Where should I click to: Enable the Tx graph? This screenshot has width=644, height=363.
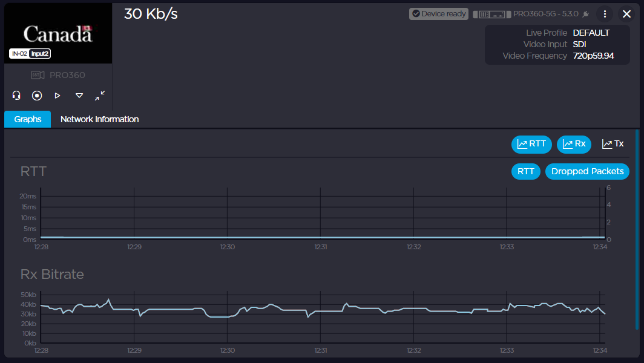coord(613,144)
